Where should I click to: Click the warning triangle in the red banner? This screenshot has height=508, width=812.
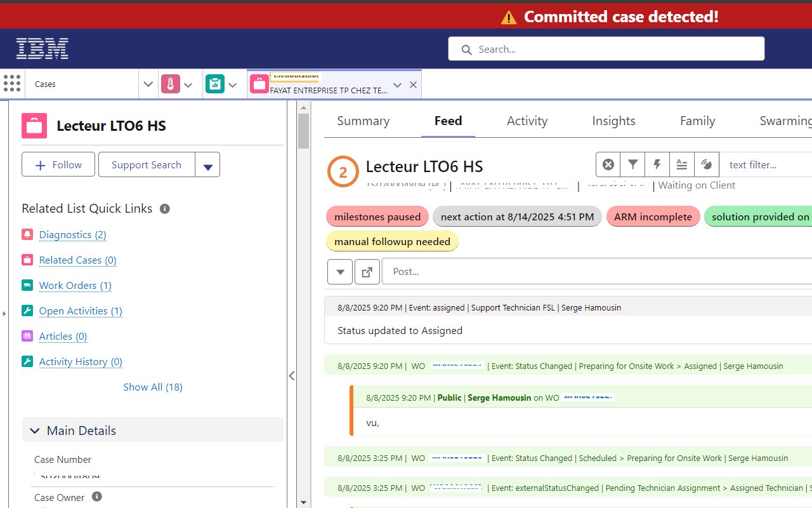click(509, 17)
